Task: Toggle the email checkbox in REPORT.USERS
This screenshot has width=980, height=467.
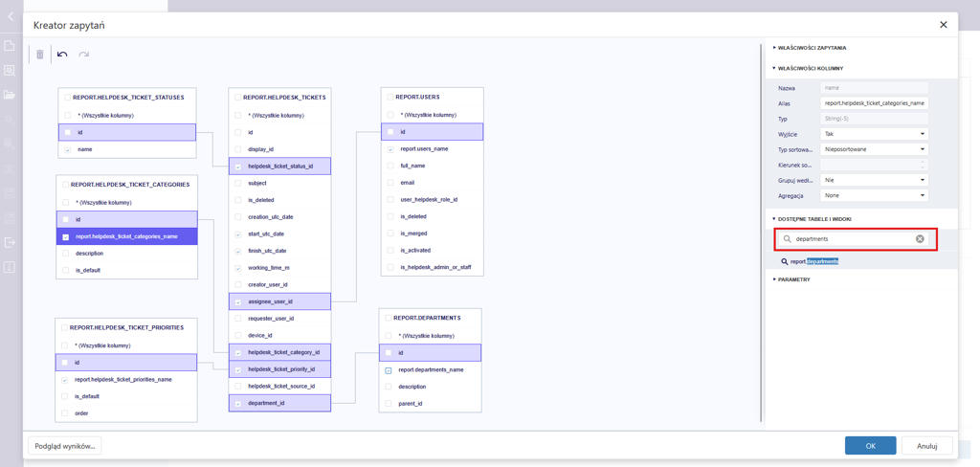Action: point(390,182)
